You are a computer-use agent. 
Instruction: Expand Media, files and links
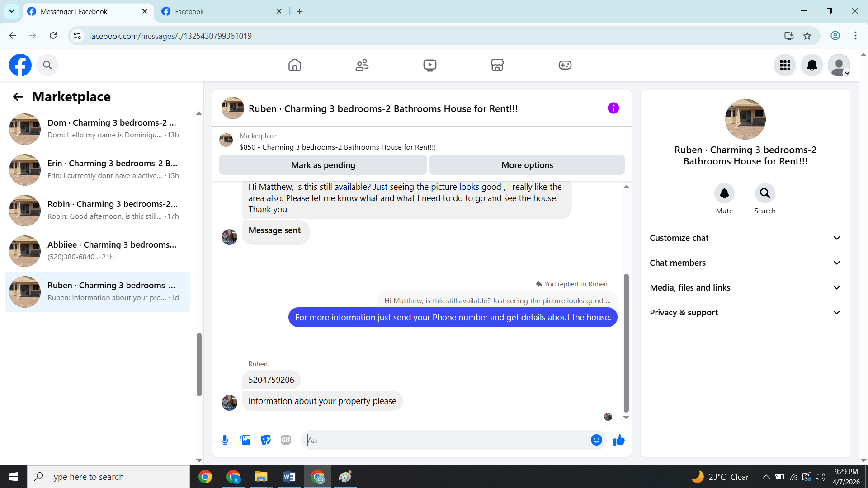(x=745, y=287)
